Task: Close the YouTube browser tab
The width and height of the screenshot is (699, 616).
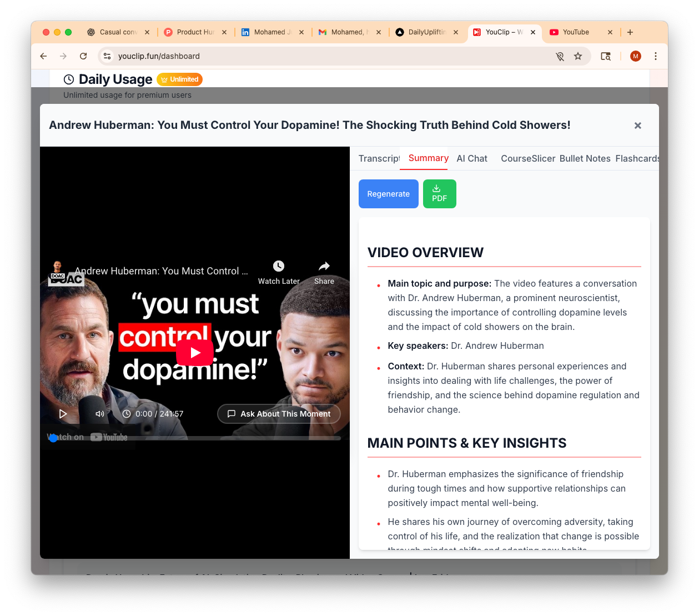Action: click(x=610, y=32)
